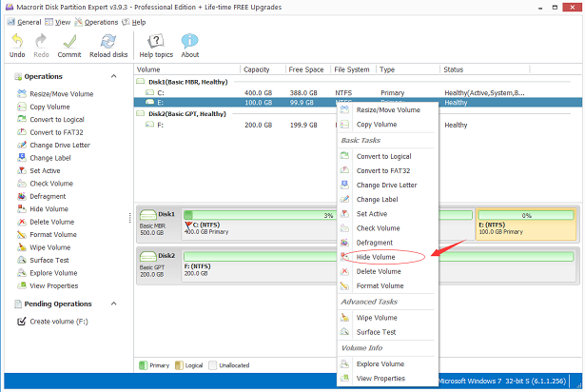Click the Reload disks icon
The height and width of the screenshot is (392, 585).
[x=108, y=41]
